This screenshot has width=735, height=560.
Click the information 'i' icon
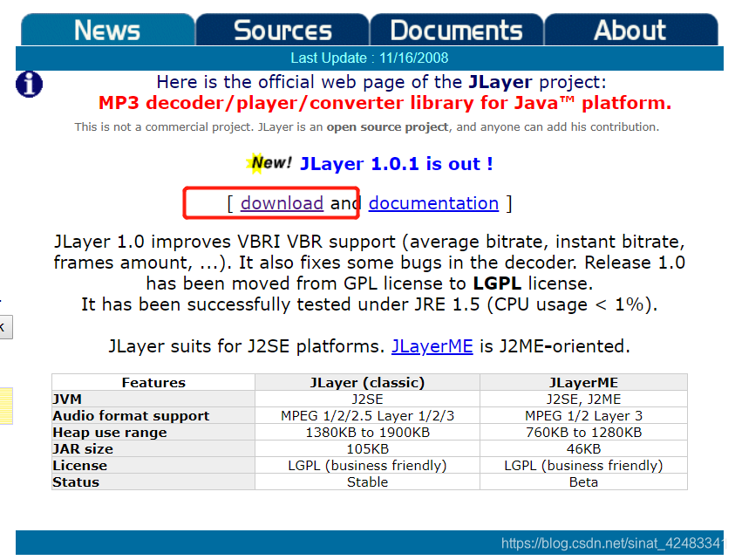coord(29,85)
